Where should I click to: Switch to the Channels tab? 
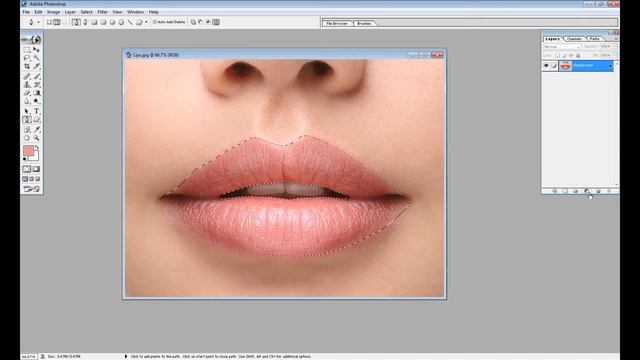click(574, 39)
